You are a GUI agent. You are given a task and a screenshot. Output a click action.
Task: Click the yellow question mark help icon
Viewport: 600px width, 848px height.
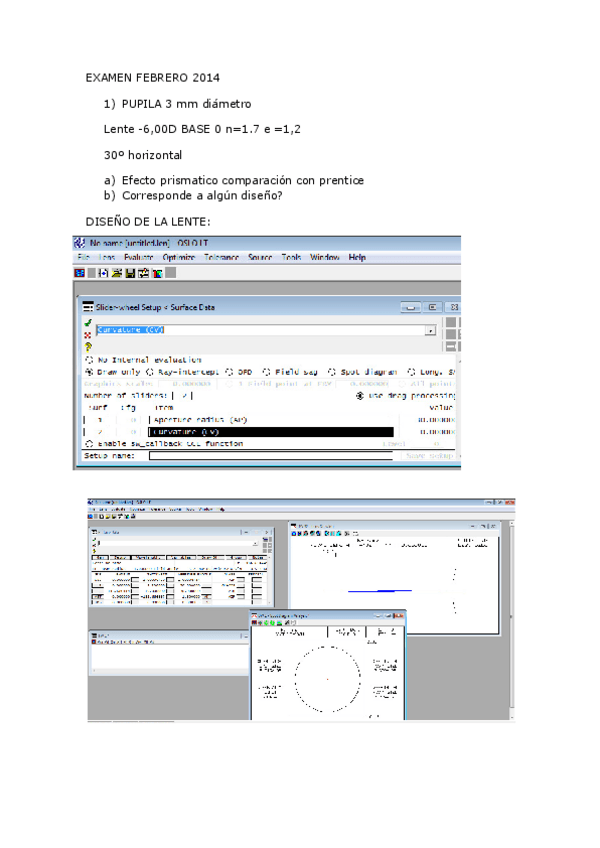point(88,347)
